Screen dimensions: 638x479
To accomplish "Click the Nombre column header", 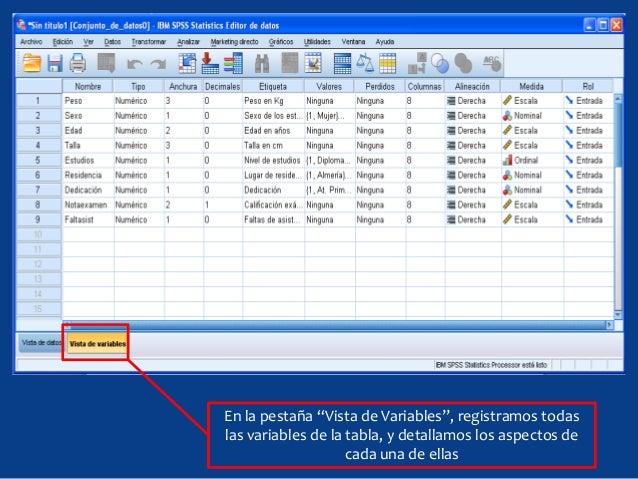I will [88, 86].
